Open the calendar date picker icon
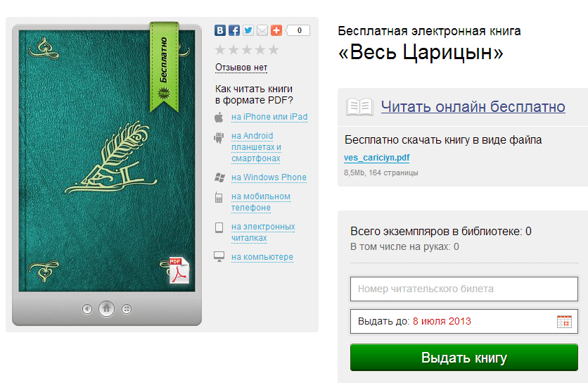Screen dimensions: 588x383 click(x=564, y=322)
